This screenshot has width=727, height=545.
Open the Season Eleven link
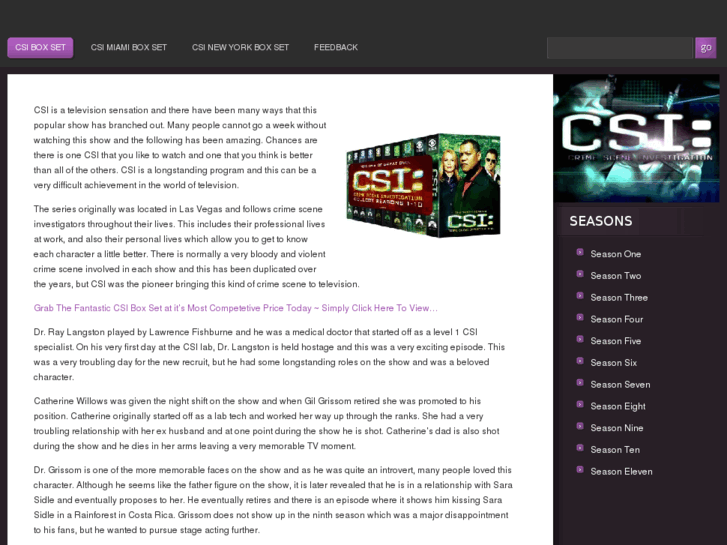(621, 472)
